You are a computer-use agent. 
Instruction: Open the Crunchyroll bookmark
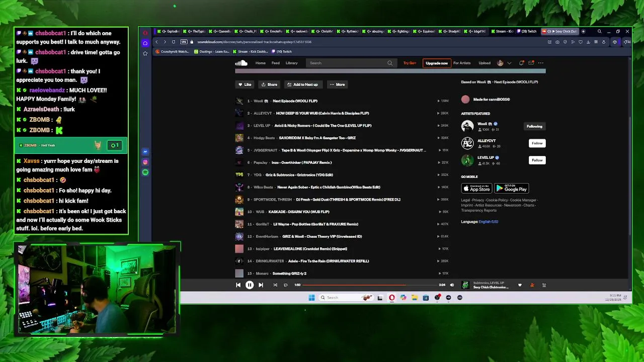pos(173,51)
